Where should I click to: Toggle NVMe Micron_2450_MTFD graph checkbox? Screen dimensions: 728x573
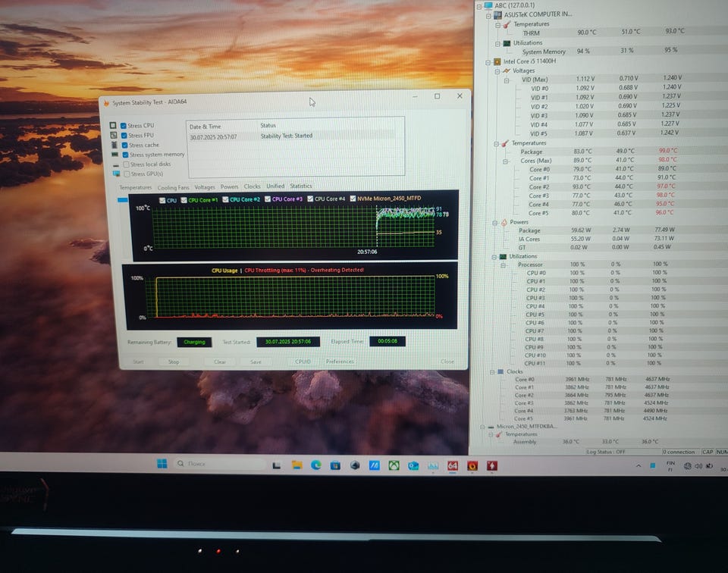(x=353, y=199)
